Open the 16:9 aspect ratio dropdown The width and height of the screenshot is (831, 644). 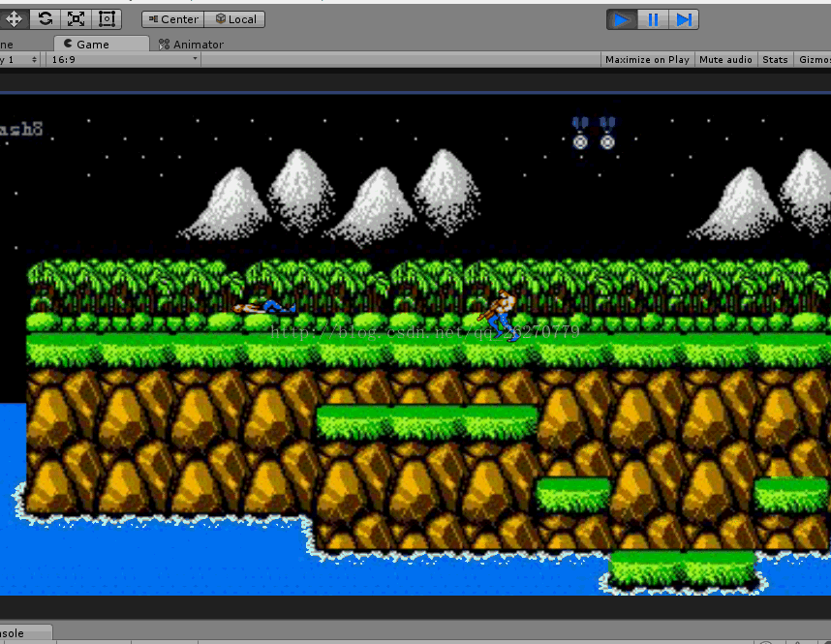[123, 59]
